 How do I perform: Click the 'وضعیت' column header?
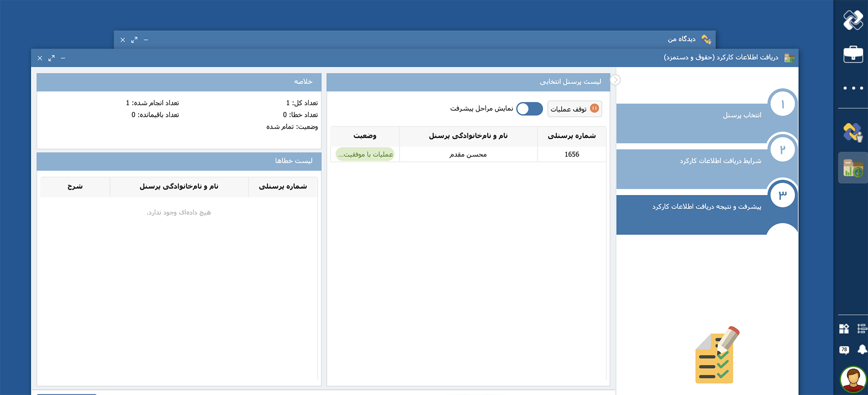[x=365, y=136]
